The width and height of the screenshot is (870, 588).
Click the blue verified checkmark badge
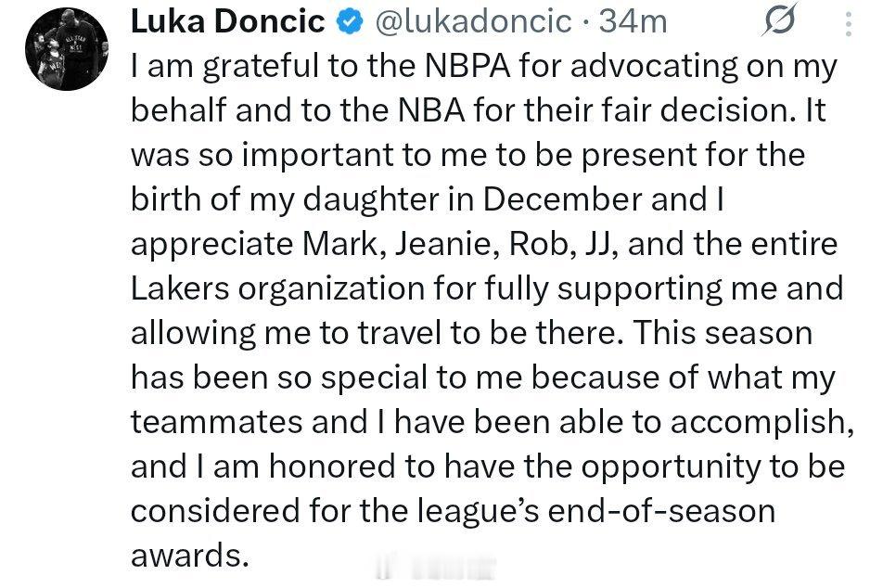click(349, 21)
